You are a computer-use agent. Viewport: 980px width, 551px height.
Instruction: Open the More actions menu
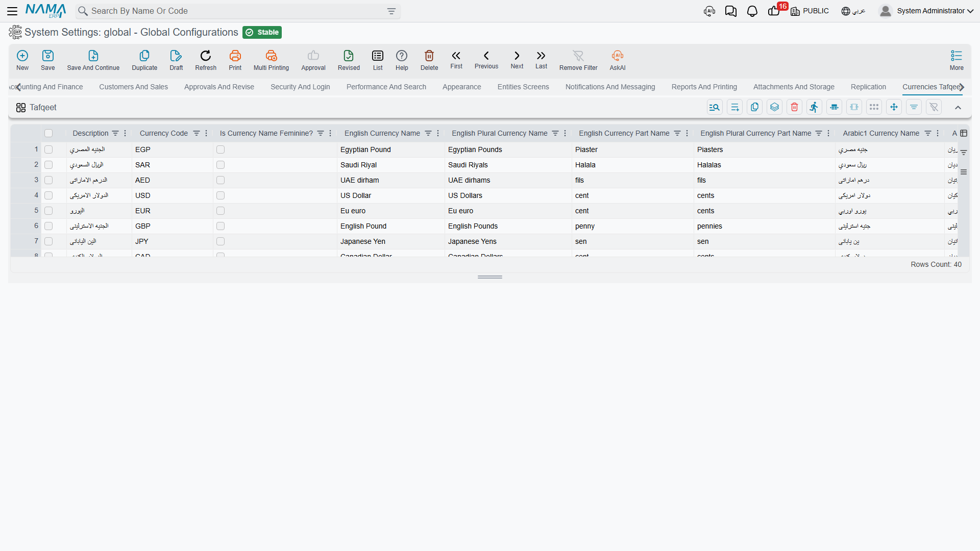coord(957,60)
